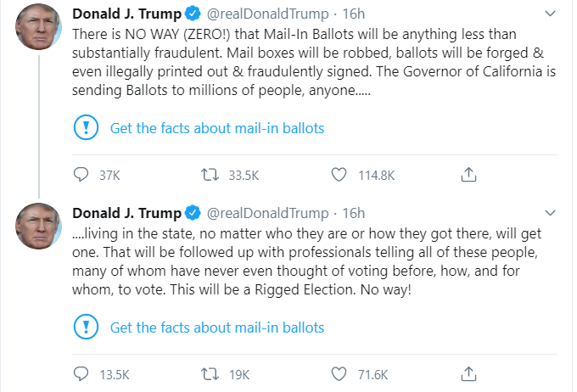Open the first tweet's chevron dropdown menu
Image resolution: width=577 pixels, height=392 pixels.
point(550,14)
